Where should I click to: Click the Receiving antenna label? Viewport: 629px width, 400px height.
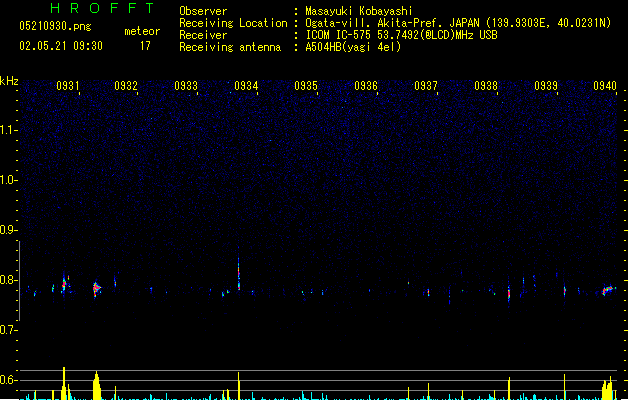coord(230,47)
